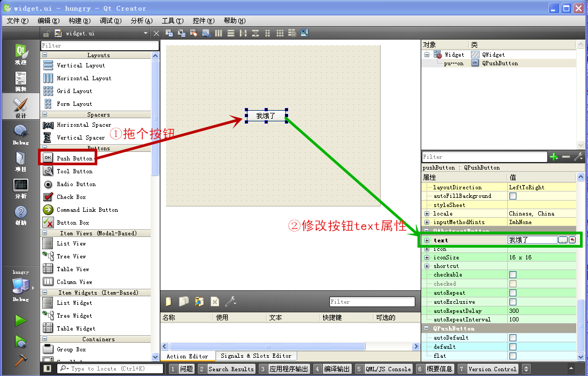
Task: Collapse the Containers widget category
Action: click(x=44, y=339)
